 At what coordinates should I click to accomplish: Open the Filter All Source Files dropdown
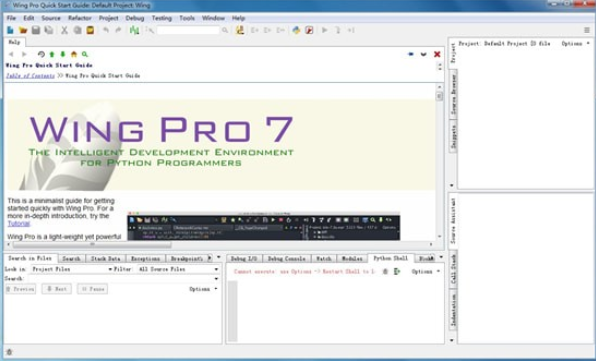tap(178, 269)
